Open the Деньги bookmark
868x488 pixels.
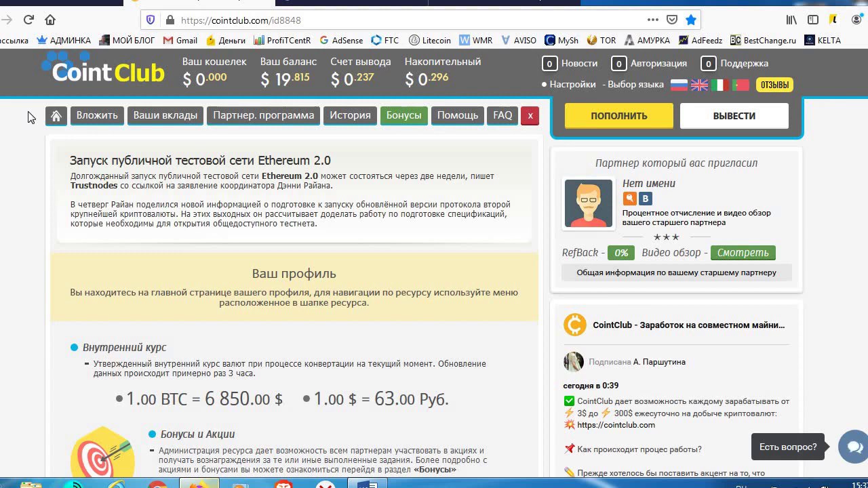coord(226,40)
